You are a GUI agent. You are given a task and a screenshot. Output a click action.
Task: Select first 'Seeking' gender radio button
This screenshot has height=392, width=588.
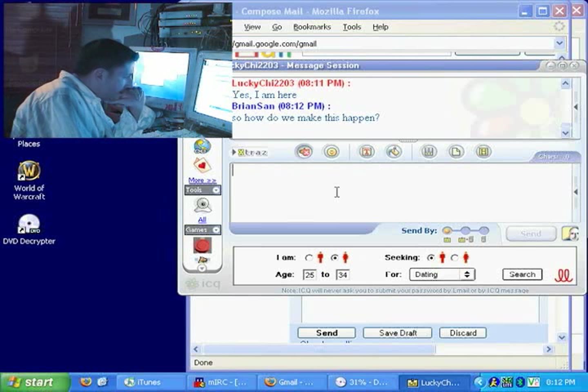(x=431, y=258)
